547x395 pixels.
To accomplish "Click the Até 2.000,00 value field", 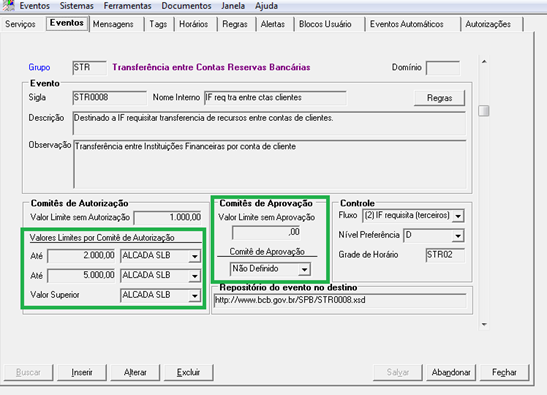I will (82, 256).
